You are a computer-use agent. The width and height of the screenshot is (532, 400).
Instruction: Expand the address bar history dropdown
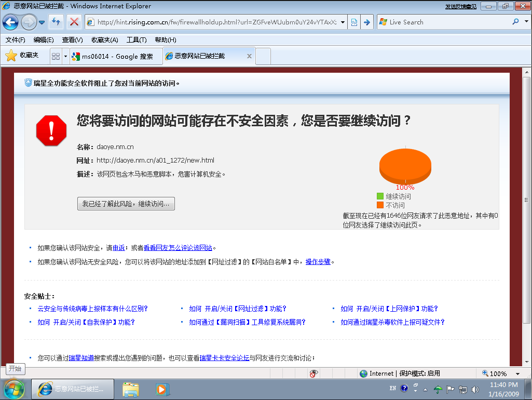(x=343, y=22)
